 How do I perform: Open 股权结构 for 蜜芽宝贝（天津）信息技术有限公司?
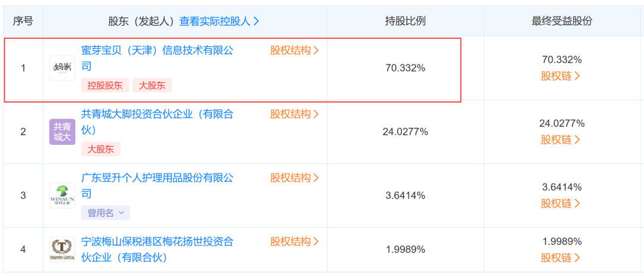coord(295,51)
